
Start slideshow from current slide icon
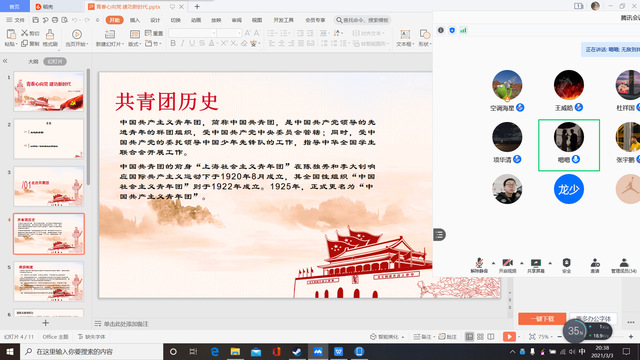click(x=77, y=34)
